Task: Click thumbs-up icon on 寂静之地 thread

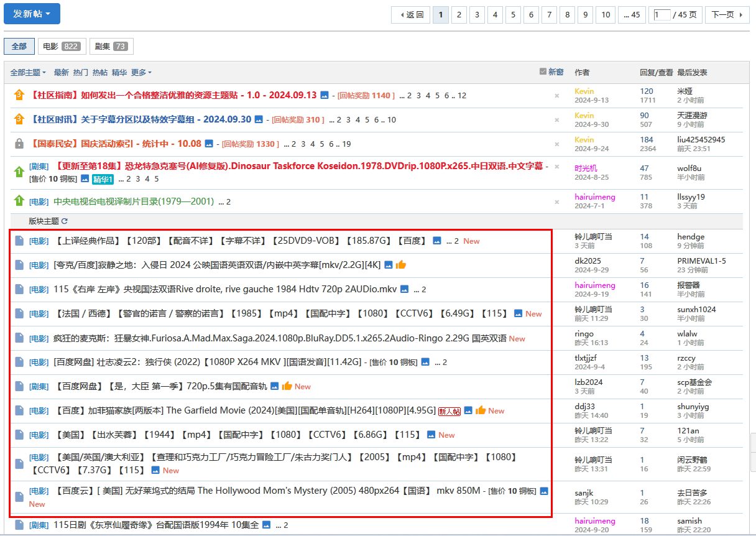Action: pos(401,265)
